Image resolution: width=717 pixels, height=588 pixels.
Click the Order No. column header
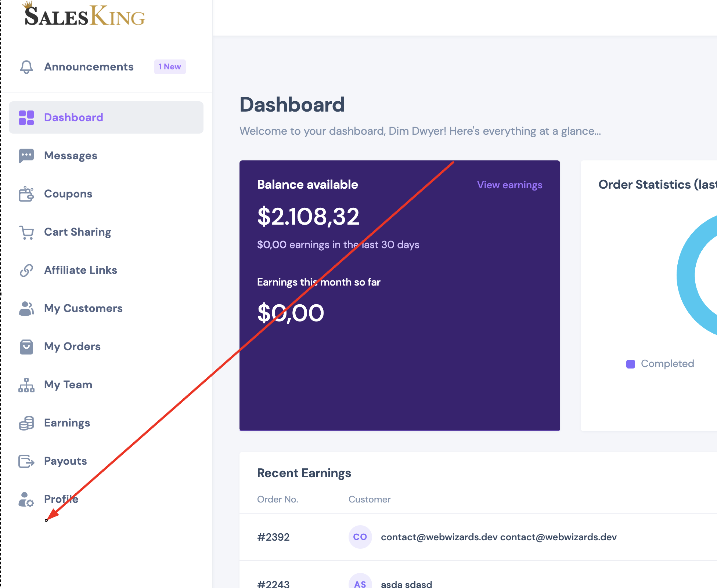coord(278,500)
